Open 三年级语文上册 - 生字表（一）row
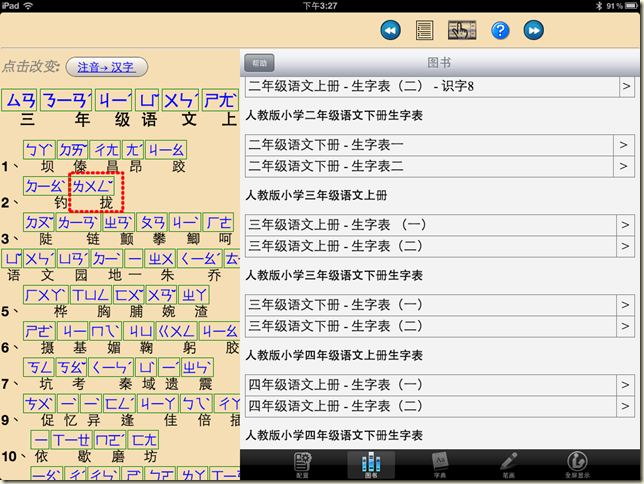The height and width of the screenshot is (484, 644). click(440, 225)
